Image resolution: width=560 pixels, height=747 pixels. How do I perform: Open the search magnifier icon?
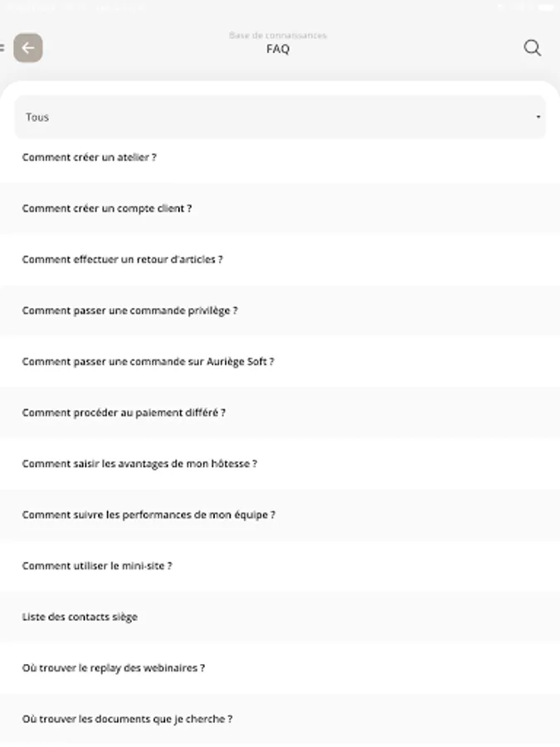tap(533, 48)
